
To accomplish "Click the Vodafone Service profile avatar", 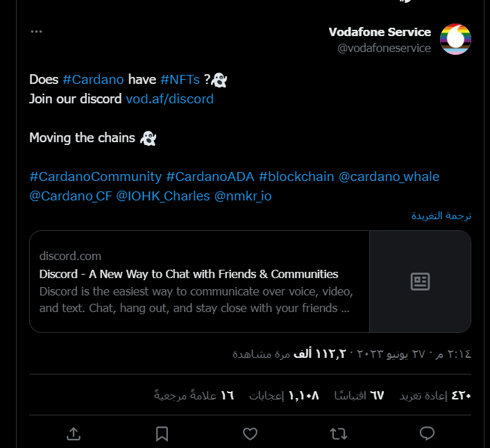I will coord(455,40).
